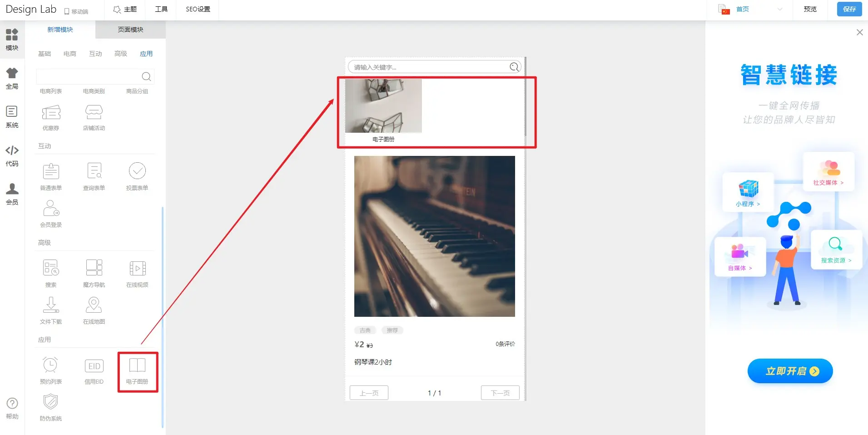Switch to the 页面模块 tab
This screenshot has height=435, width=868.
pos(130,30)
